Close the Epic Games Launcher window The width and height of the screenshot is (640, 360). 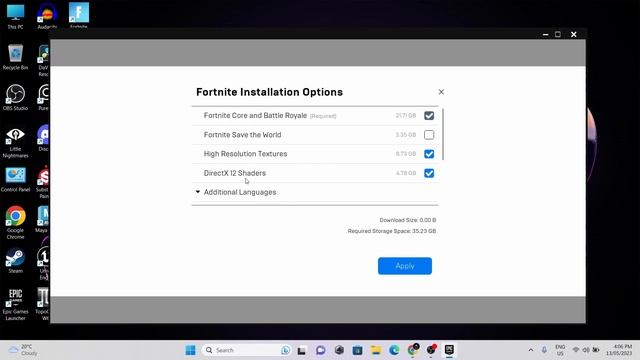[573, 34]
